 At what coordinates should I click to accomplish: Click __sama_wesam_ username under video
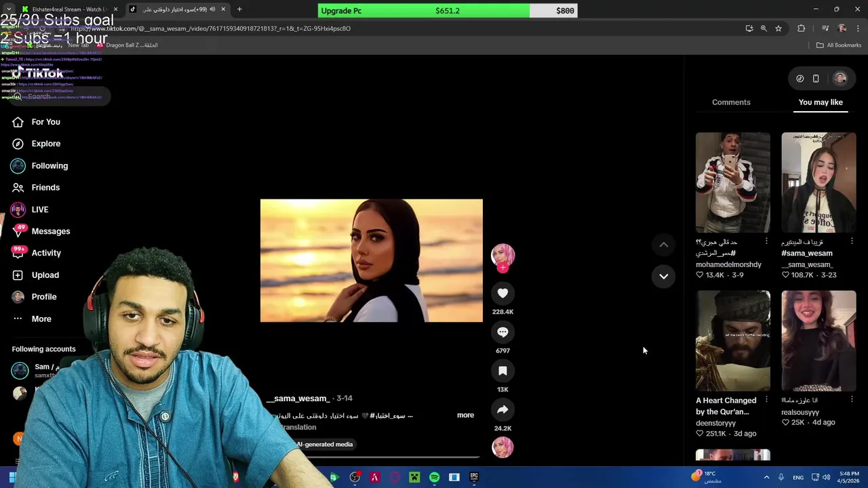298,399
